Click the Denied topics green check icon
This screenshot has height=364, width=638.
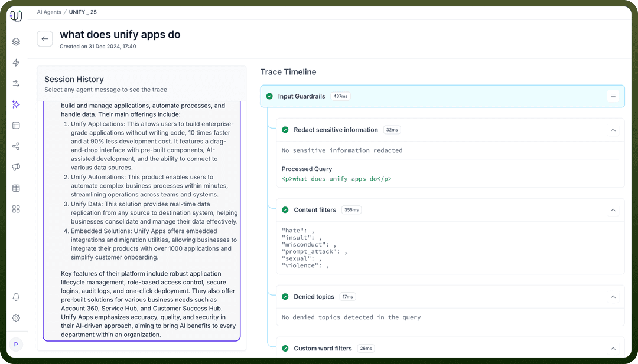(x=285, y=297)
